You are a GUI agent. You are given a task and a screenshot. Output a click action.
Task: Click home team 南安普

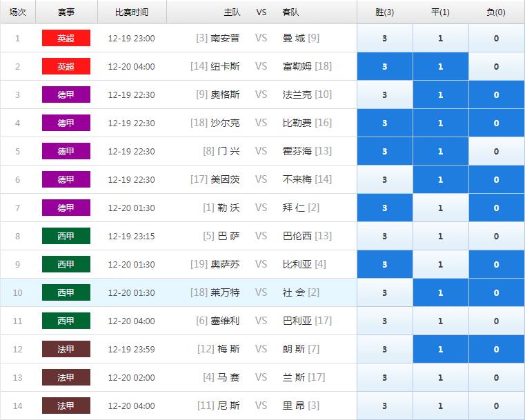coord(225,38)
